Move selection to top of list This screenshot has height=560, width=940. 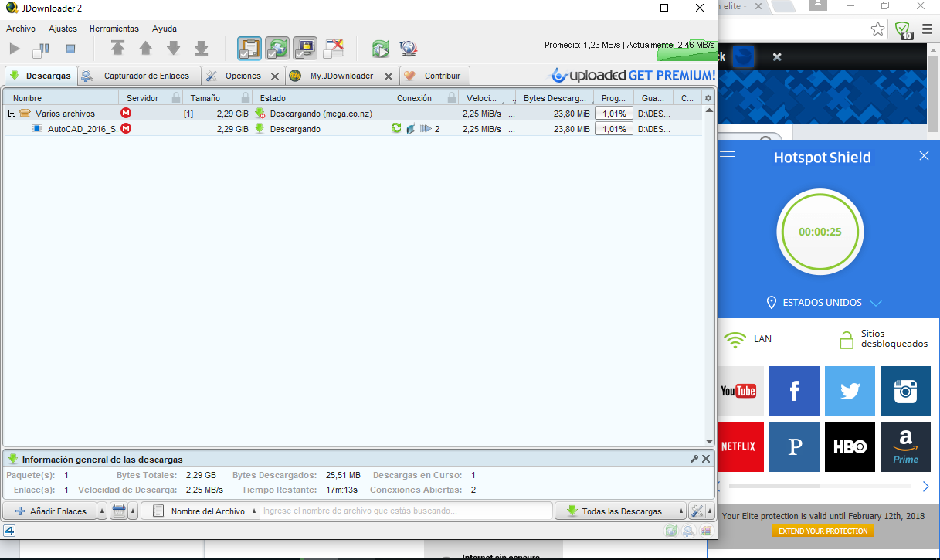pyautogui.click(x=117, y=49)
